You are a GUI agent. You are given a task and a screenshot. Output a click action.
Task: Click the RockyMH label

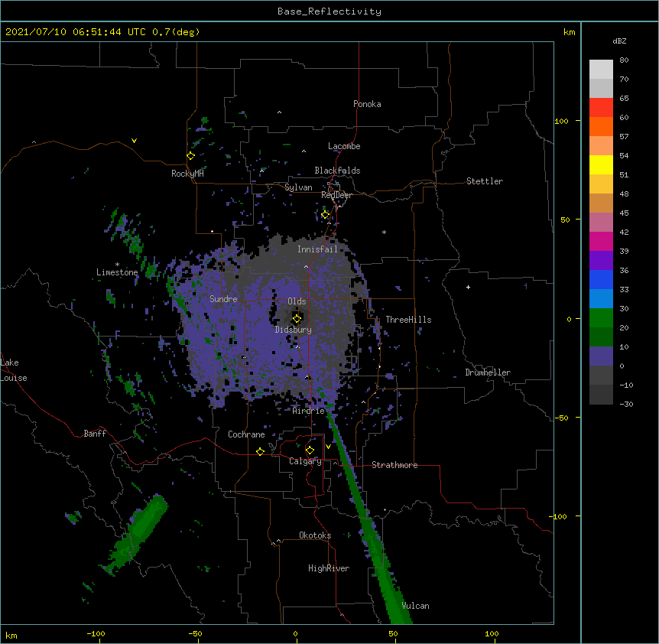coord(187,174)
